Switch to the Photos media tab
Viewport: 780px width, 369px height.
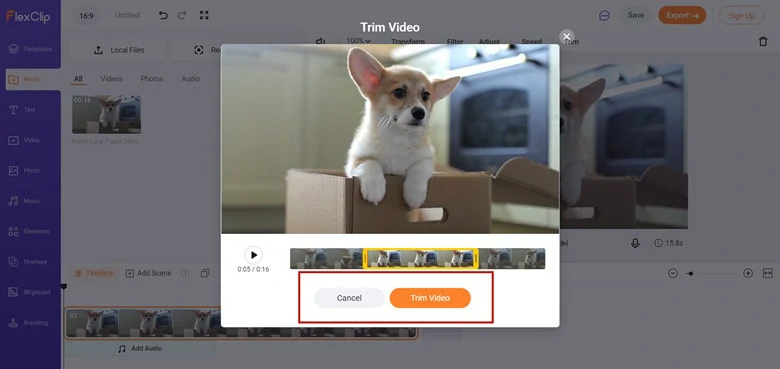click(x=152, y=79)
